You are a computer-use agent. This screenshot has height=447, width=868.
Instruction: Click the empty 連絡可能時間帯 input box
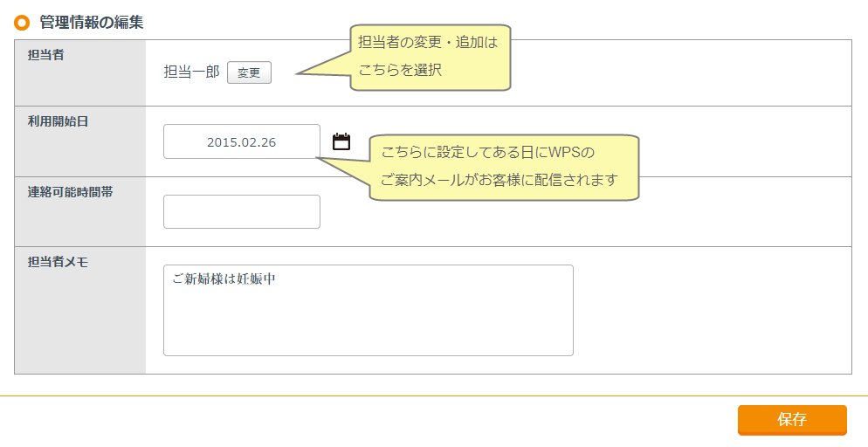241,211
